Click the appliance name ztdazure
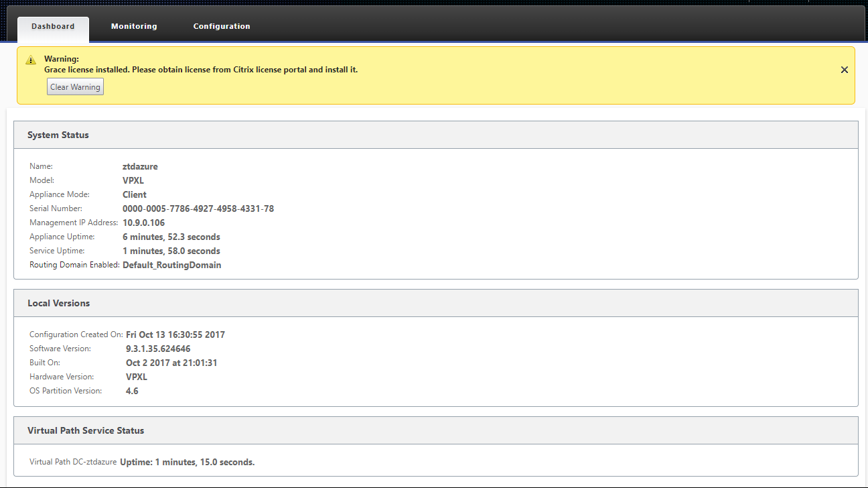This screenshot has height=488, width=868. (x=140, y=166)
